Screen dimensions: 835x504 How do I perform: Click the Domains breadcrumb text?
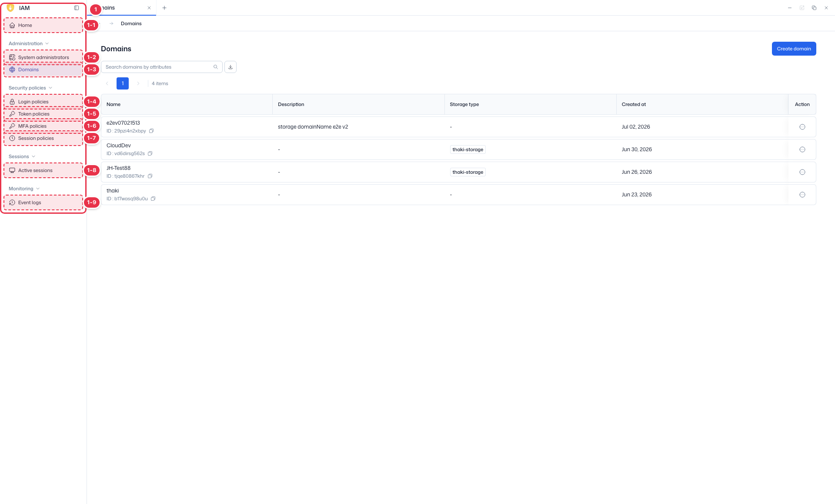pos(131,23)
